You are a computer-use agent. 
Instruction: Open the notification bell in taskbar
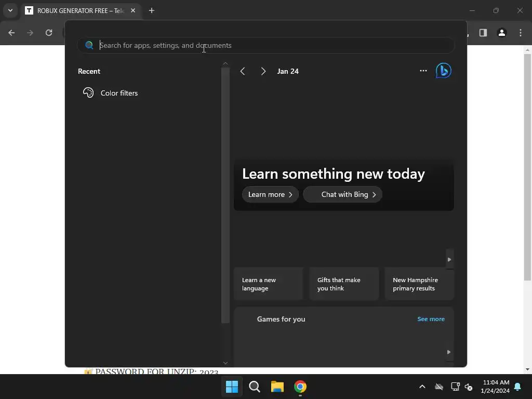[x=518, y=387]
